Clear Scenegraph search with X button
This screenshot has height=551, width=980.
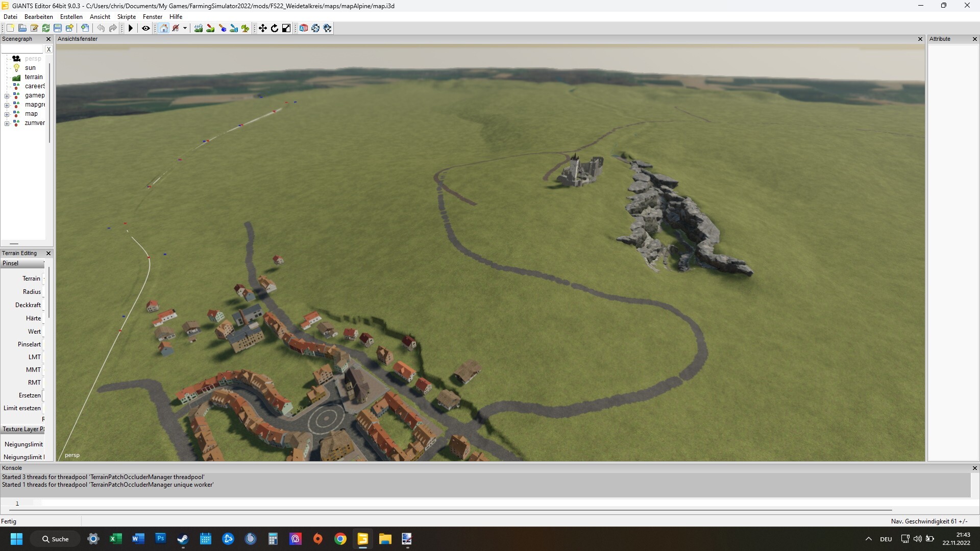(x=48, y=49)
